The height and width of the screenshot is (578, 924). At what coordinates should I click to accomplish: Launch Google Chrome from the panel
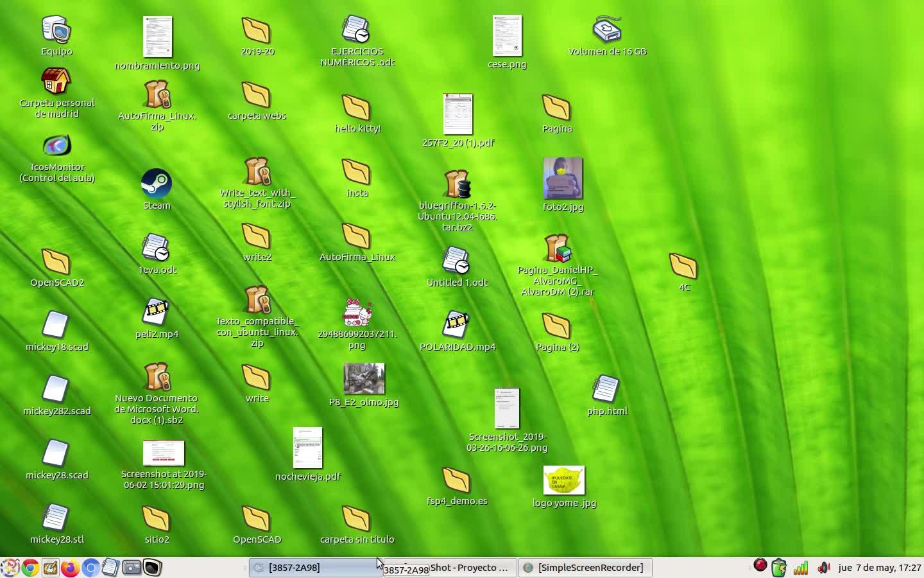[30, 567]
